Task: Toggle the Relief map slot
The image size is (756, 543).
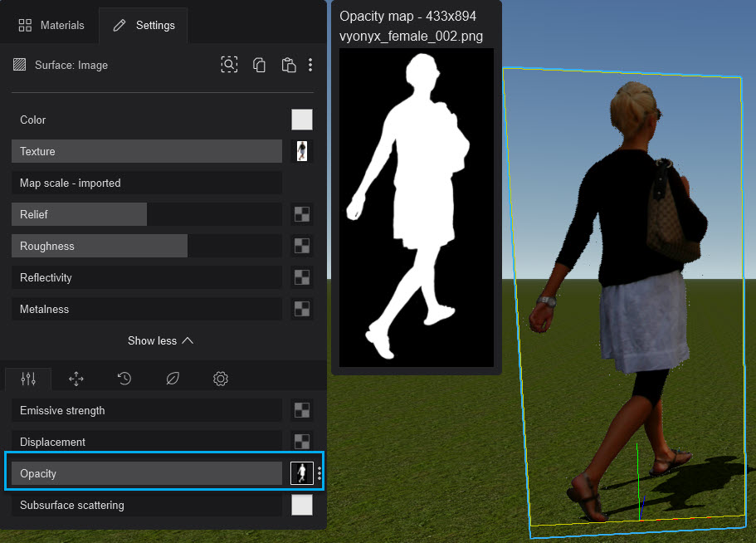Action: pyautogui.click(x=301, y=213)
